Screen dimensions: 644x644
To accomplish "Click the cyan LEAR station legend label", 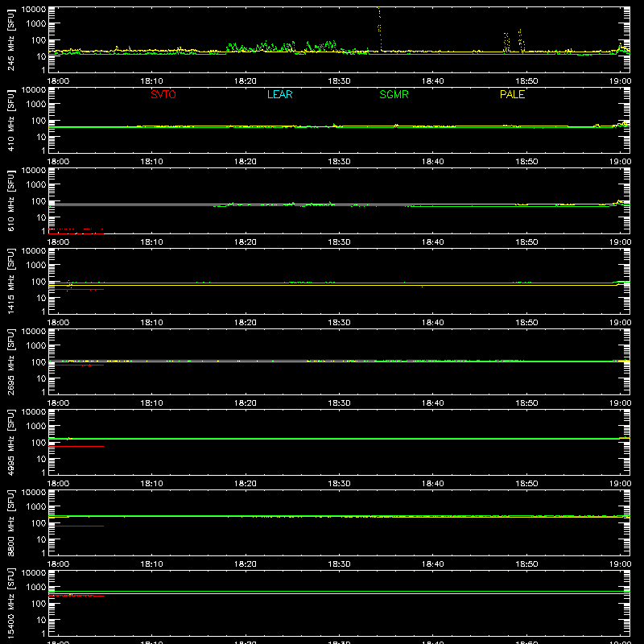I will tap(279, 94).
